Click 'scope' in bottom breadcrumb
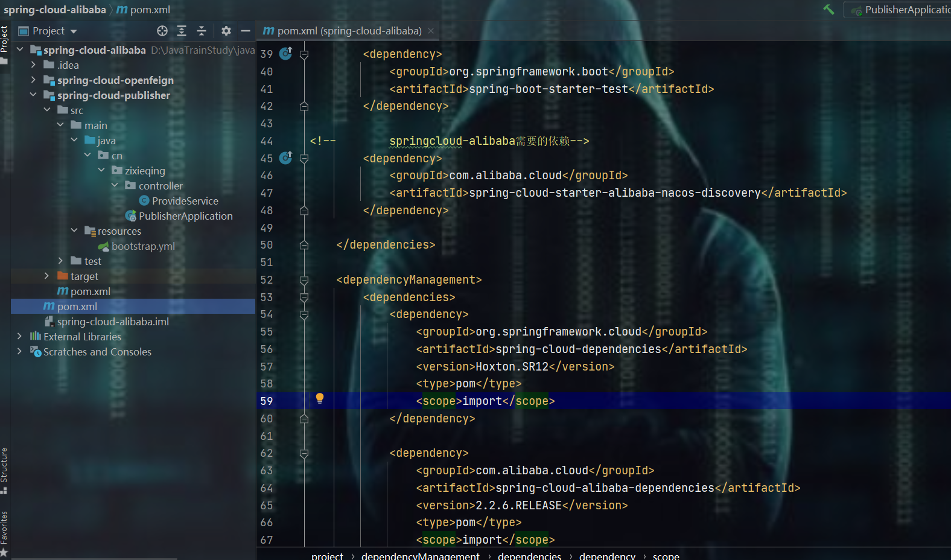The width and height of the screenshot is (951, 560). tap(666, 556)
